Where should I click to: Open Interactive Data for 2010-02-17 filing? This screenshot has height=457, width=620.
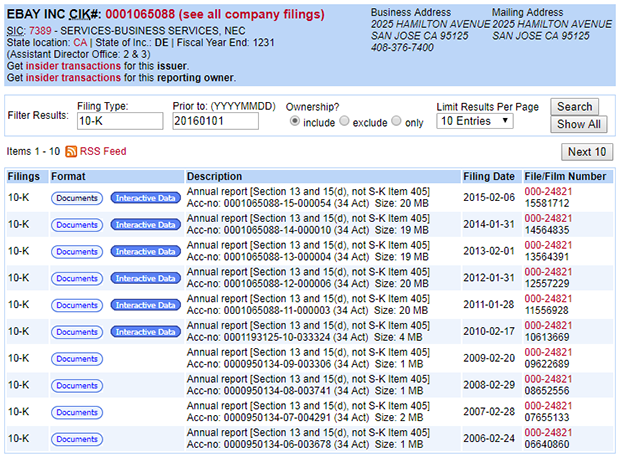click(x=146, y=332)
